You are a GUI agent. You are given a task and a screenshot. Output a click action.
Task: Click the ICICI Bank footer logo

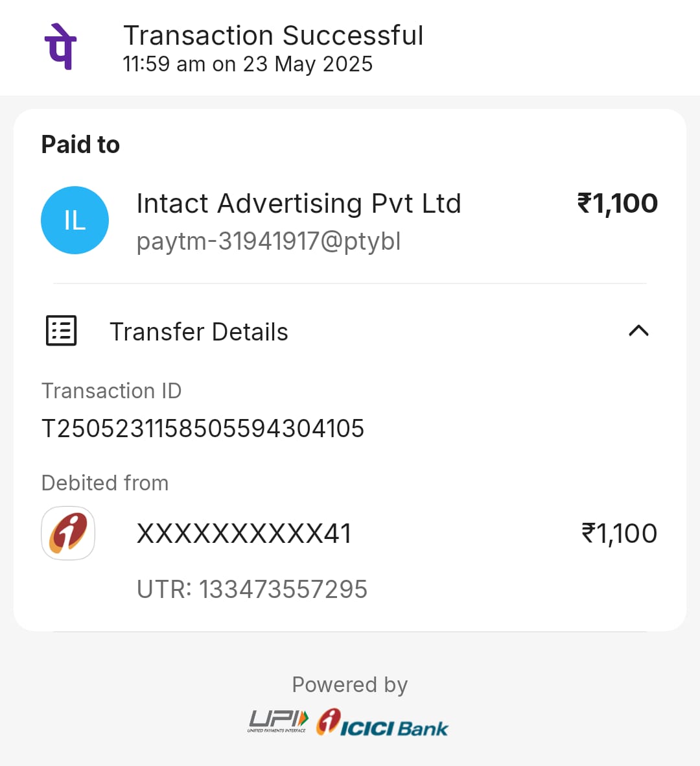click(382, 723)
